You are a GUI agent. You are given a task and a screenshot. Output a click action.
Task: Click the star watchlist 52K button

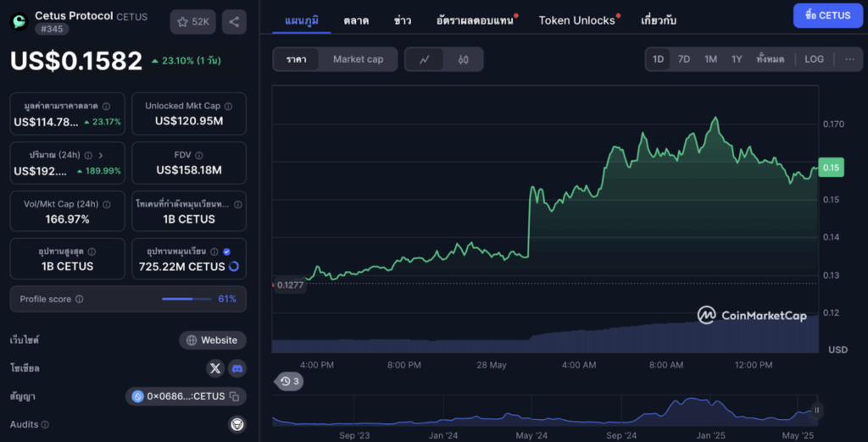tap(192, 22)
